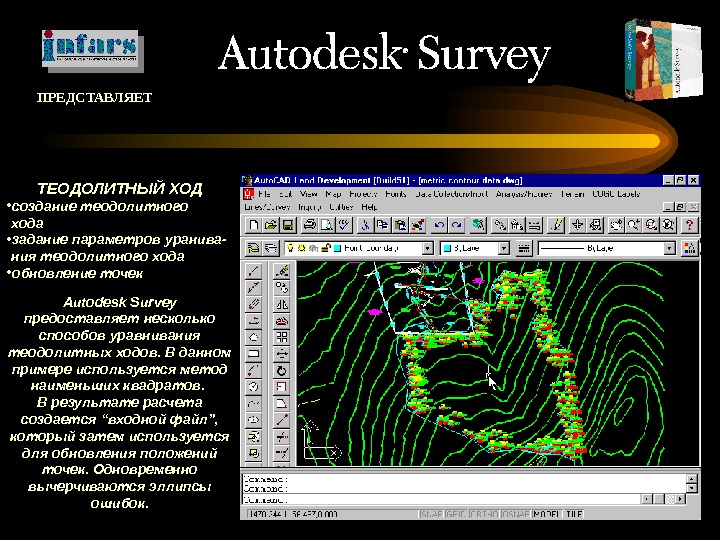The height and width of the screenshot is (540, 720).
Task: Redo the last undone action
Action: 456,225
